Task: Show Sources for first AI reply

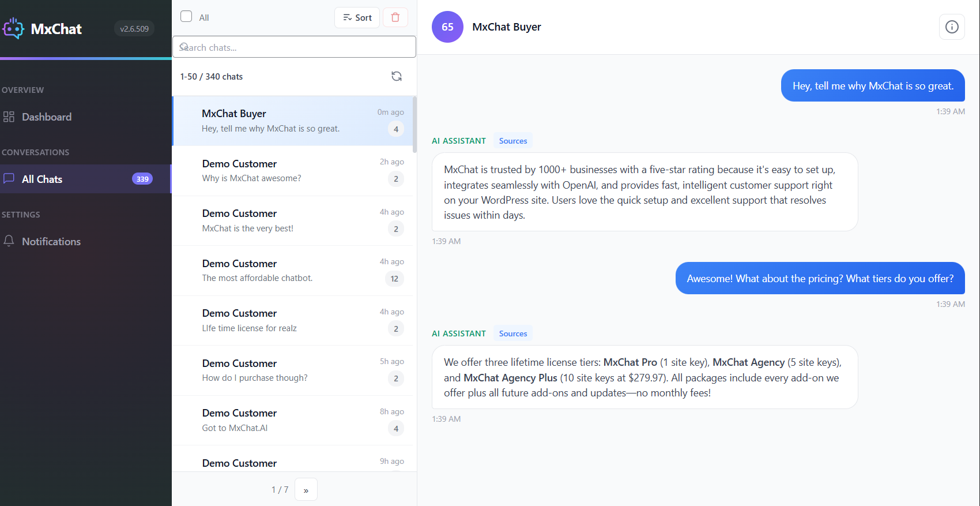Action: tap(513, 141)
